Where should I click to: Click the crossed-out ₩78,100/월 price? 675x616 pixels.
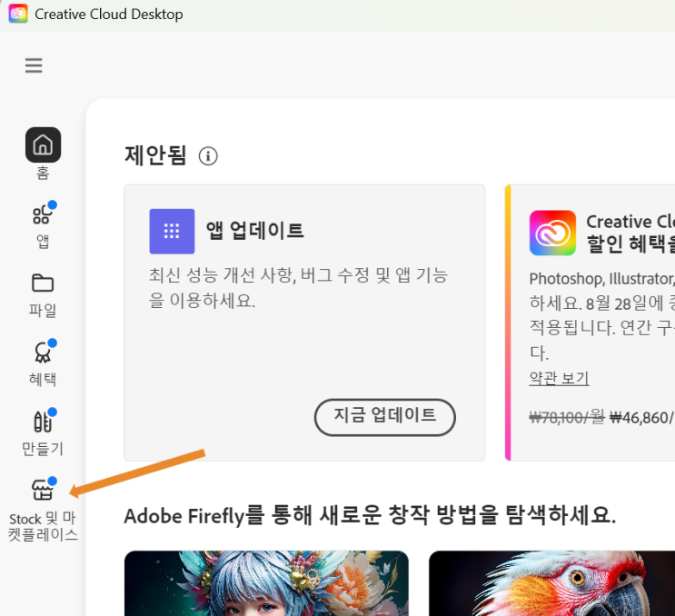[567, 417]
